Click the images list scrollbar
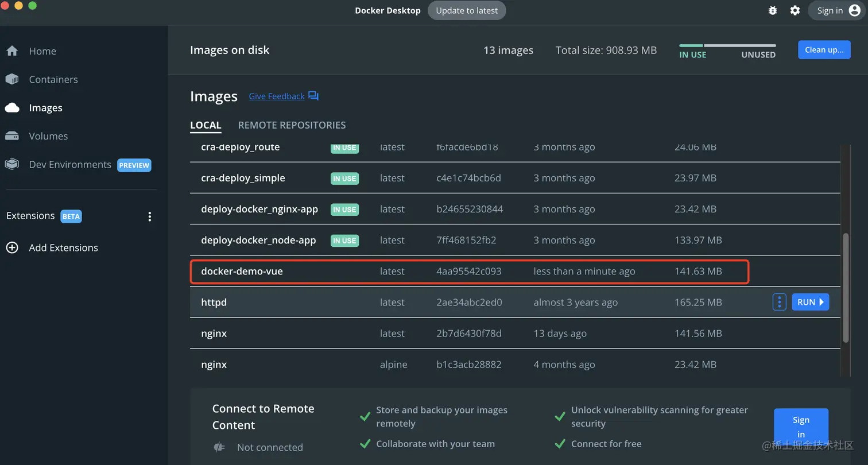The image size is (868, 465). (845, 288)
